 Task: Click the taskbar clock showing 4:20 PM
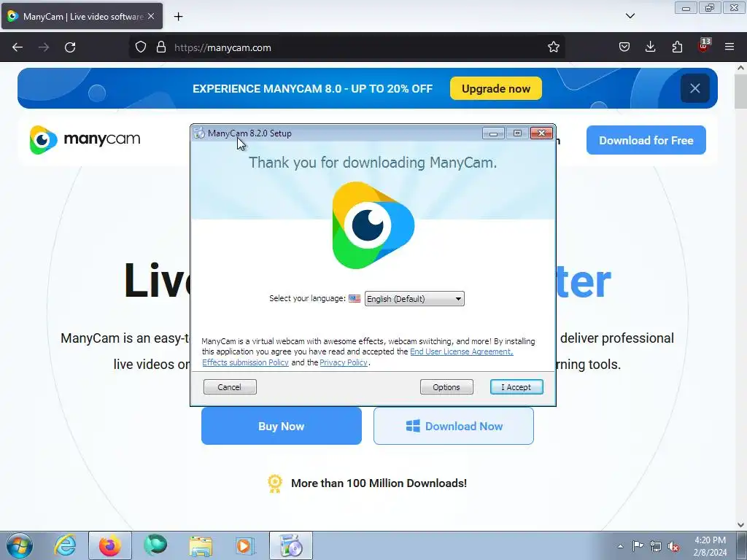click(x=711, y=546)
